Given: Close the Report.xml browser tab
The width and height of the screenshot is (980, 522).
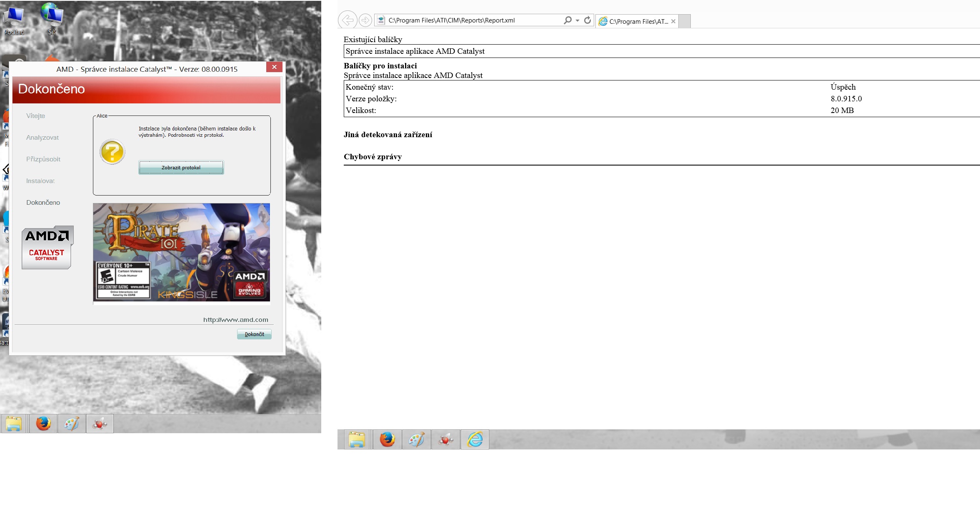Looking at the screenshot, I should click(x=673, y=21).
